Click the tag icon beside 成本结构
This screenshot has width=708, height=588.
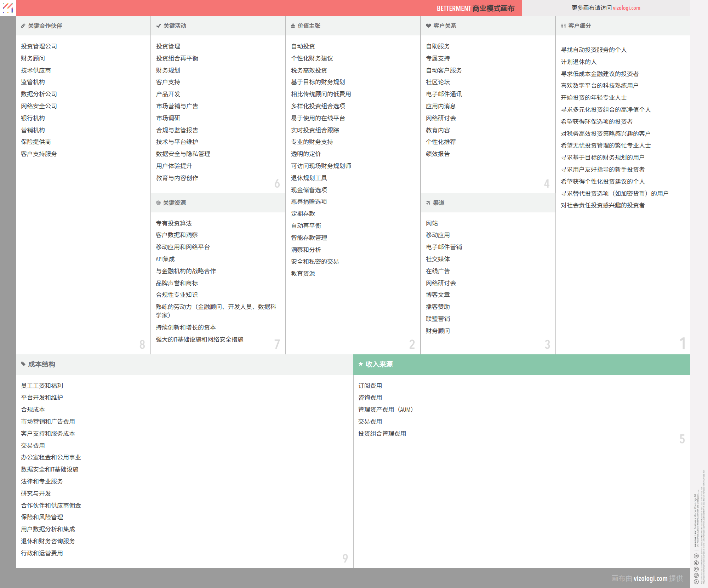23,364
